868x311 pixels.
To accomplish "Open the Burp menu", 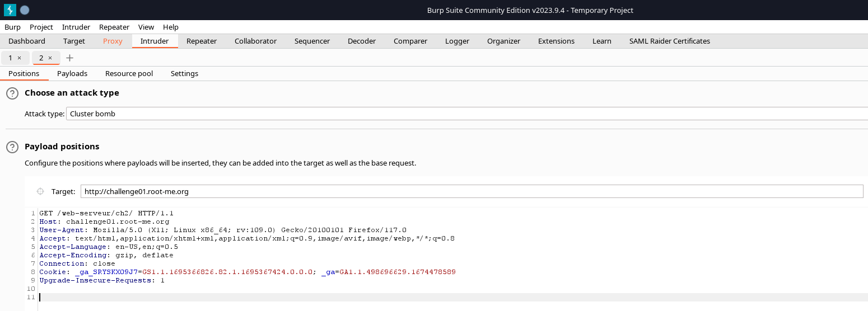I will click(x=12, y=27).
